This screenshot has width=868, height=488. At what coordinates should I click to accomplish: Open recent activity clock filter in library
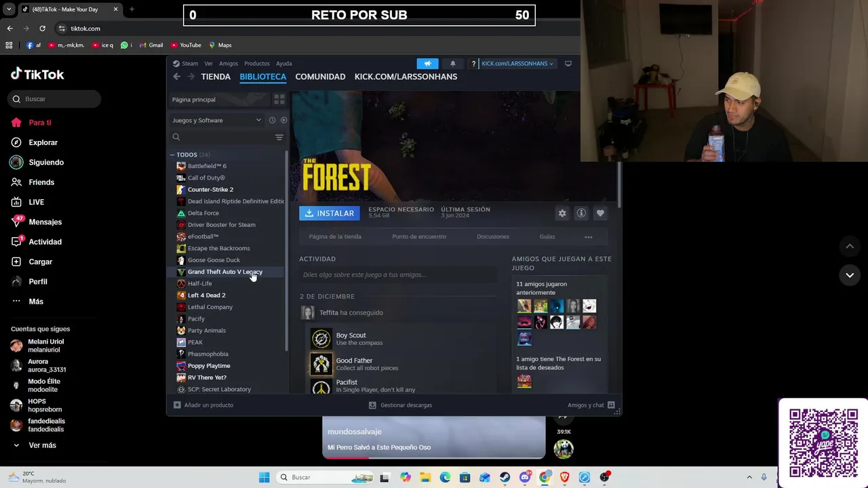click(x=272, y=120)
